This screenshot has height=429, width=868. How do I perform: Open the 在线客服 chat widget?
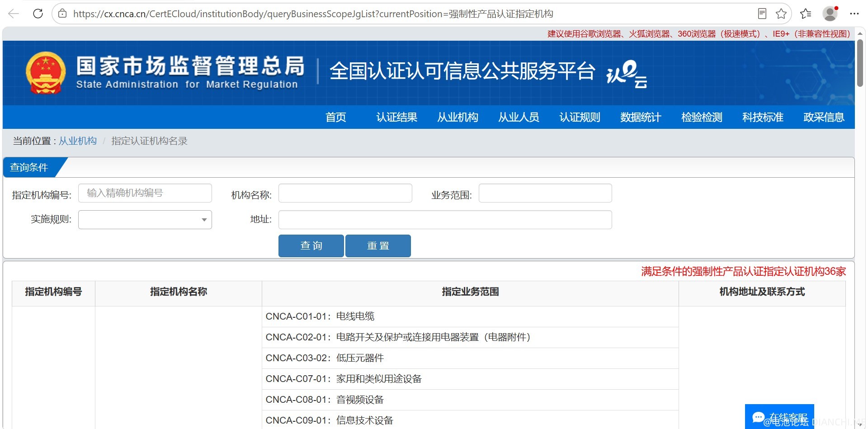click(x=779, y=417)
